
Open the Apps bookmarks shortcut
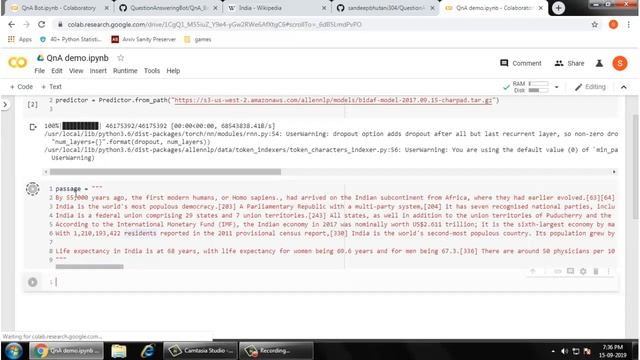coord(20,40)
